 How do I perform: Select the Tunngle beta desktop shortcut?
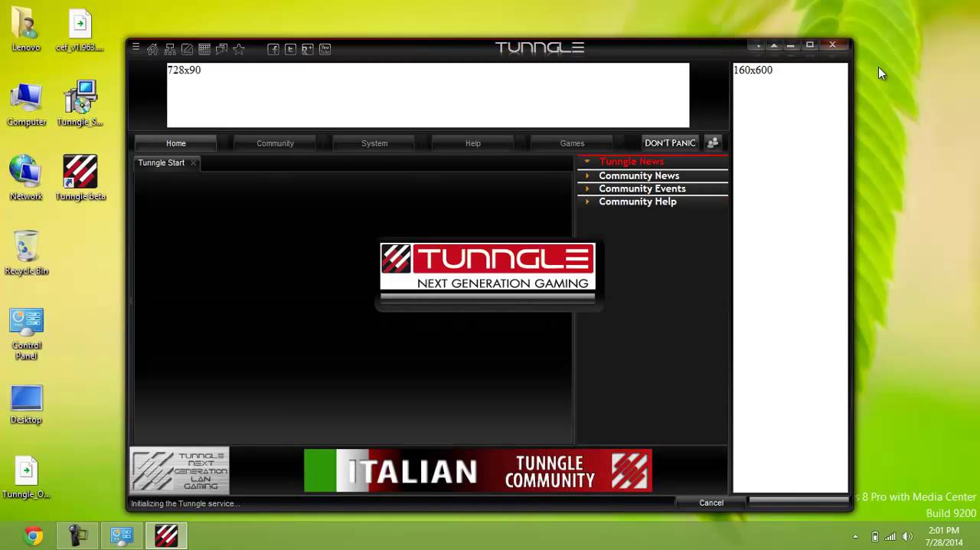tap(80, 178)
